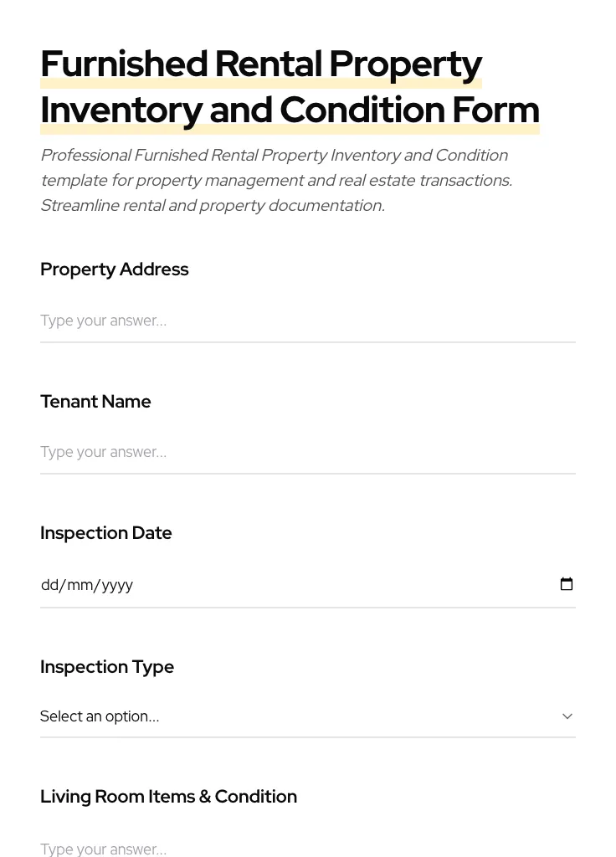Click the Inspection Date label
Image resolution: width=616 pixels, height=857 pixels.
click(105, 532)
